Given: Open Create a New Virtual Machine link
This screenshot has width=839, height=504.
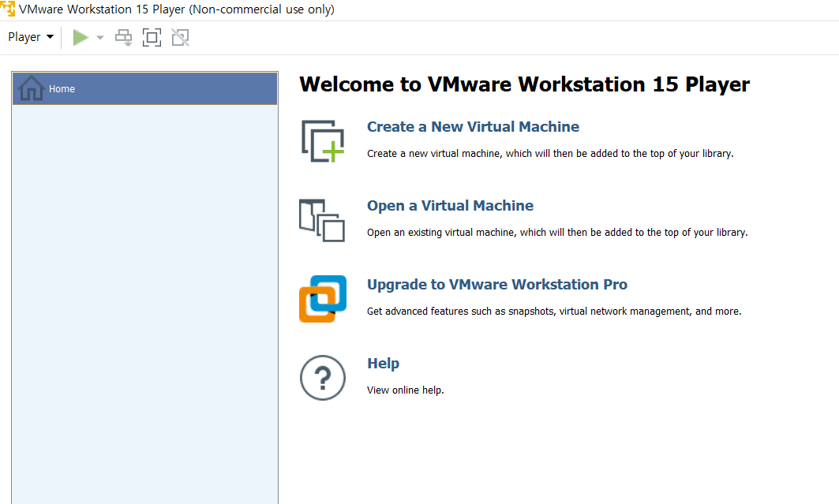Looking at the screenshot, I should [x=473, y=127].
